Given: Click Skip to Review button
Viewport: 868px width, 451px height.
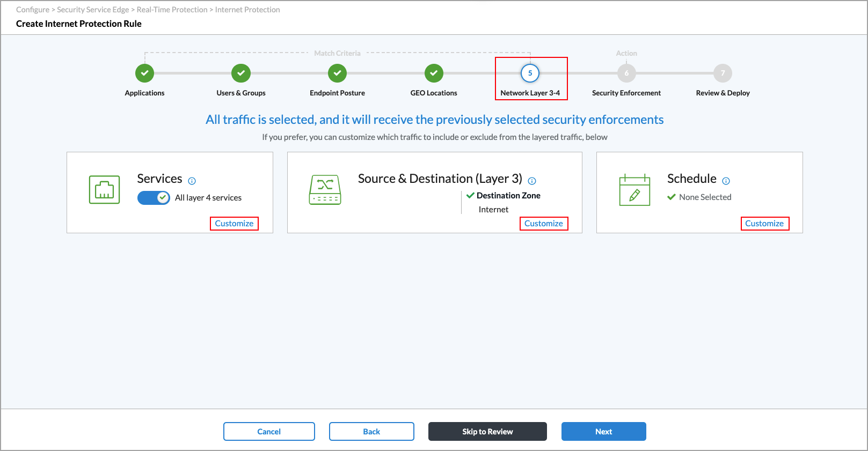Looking at the screenshot, I should (487, 432).
